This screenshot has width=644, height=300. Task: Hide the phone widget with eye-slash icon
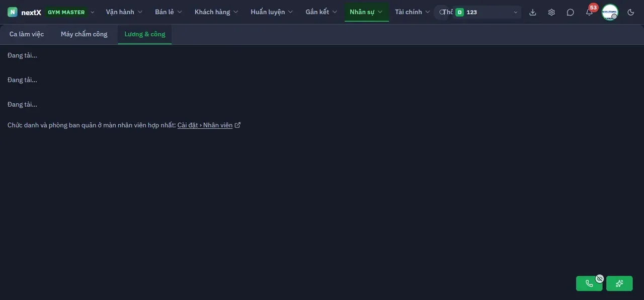[x=600, y=278]
